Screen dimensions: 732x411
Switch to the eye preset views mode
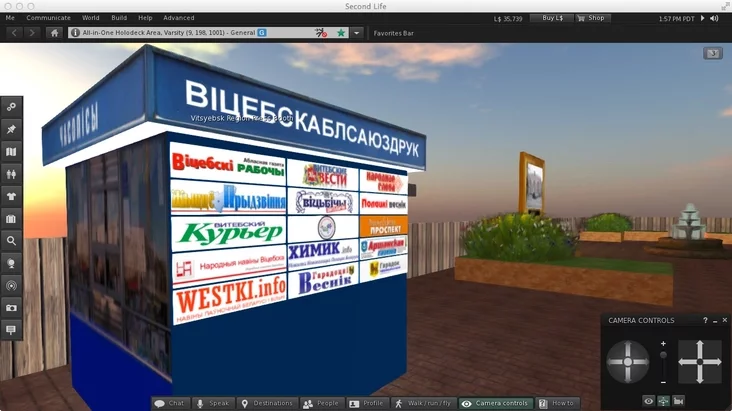648,401
